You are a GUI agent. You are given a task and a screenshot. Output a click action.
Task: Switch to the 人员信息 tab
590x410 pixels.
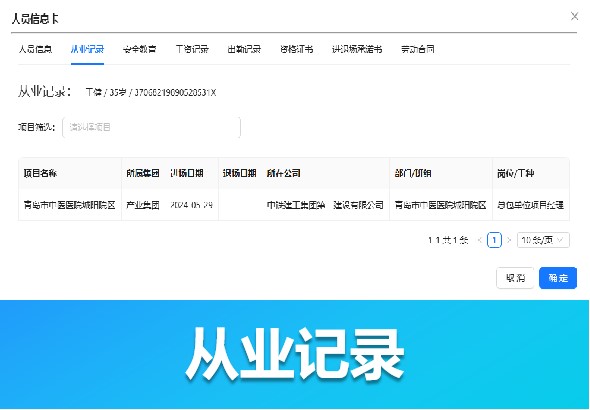coord(35,49)
